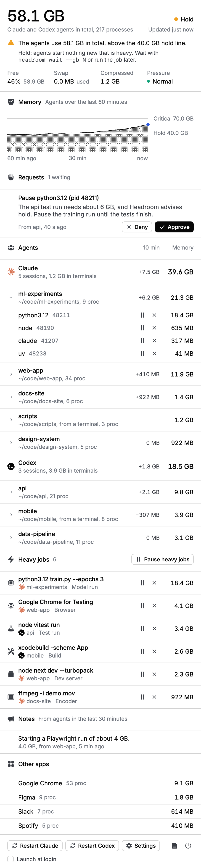The height and width of the screenshot is (868, 201).
Task: Expand the api session under Codex
Action: 11,492
